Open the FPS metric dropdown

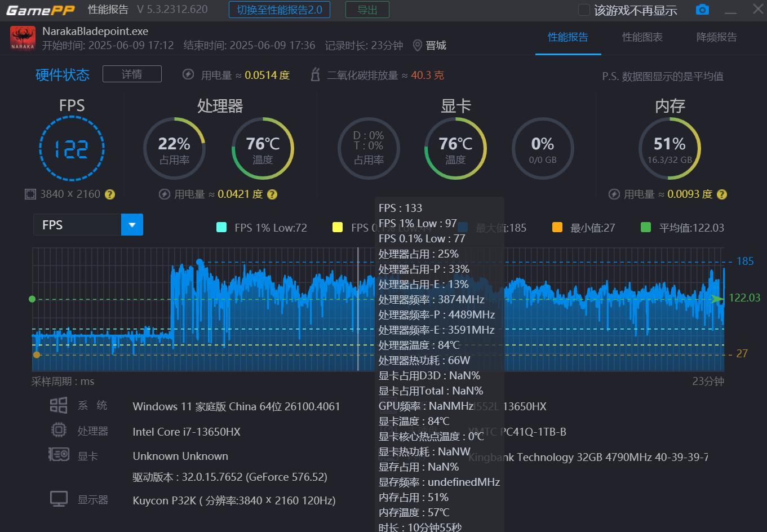point(88,225)
